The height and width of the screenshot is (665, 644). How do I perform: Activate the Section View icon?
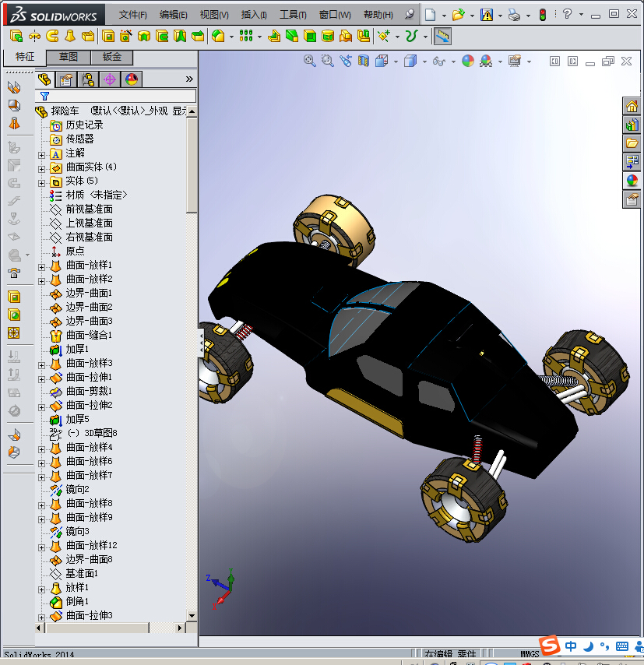[x=364, y=61]
